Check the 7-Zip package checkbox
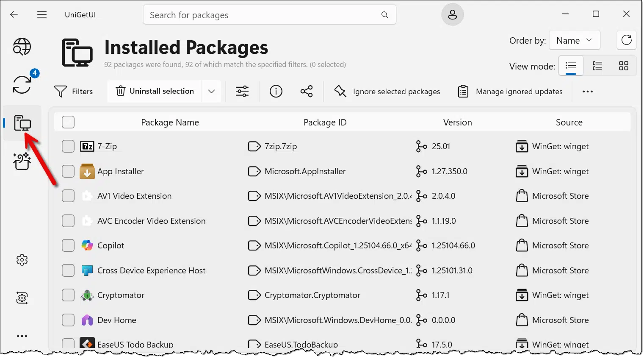This screenshot has height=359, width=644. pyautogui.click(x=68, y=146)
